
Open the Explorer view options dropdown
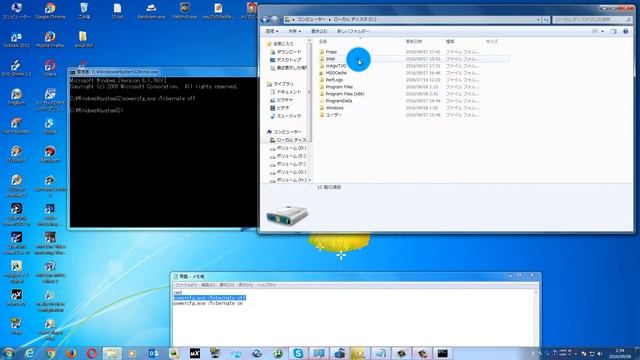click(x=602, y=31)
